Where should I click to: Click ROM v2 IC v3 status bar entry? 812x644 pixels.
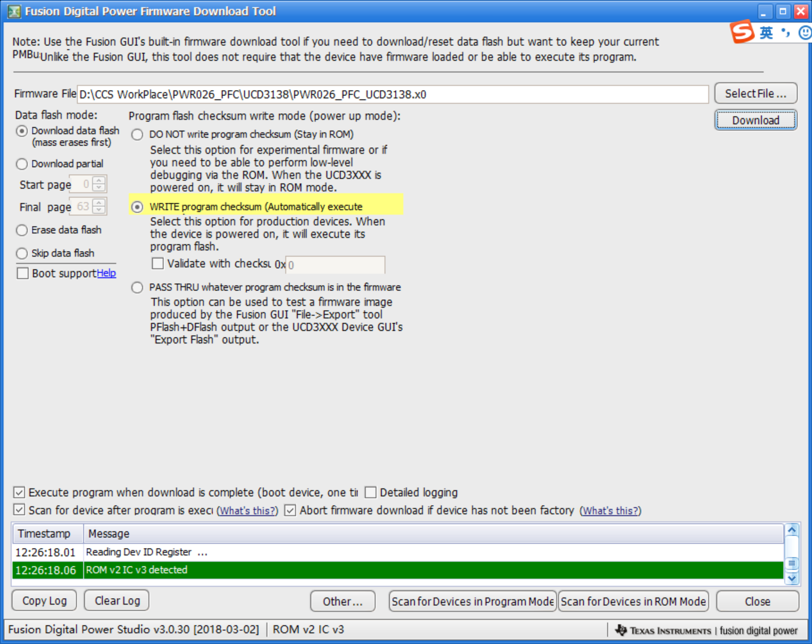(308, 630)
